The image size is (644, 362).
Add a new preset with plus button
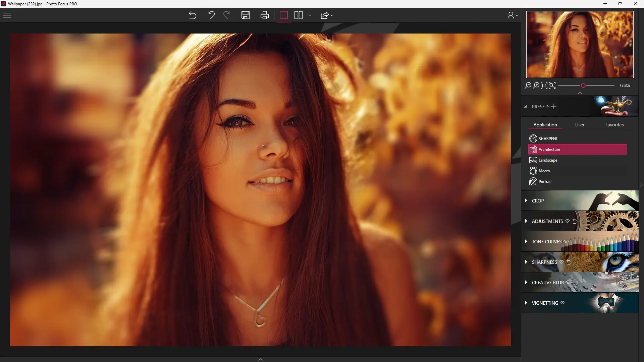pyautogui.click(x=554, y=106)
